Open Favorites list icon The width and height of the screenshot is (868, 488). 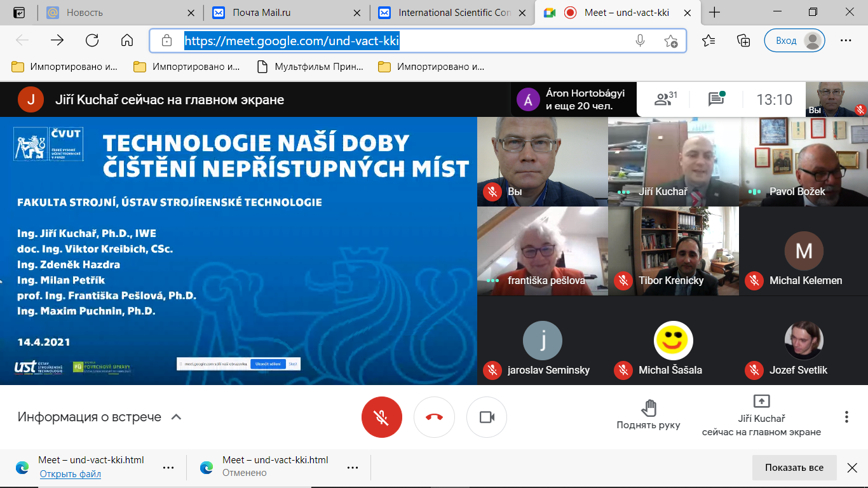(x=709, y=41)
